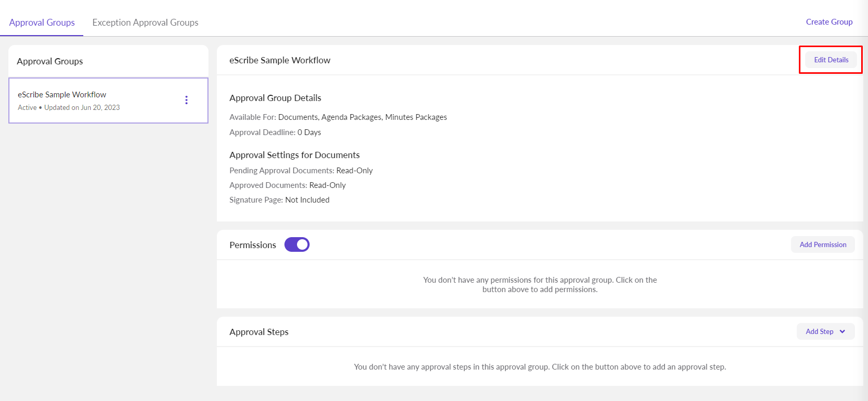This screenshot has height=401, width=868.
Task: Click the empty permissions message text
Action: click(x=540, y=284)
